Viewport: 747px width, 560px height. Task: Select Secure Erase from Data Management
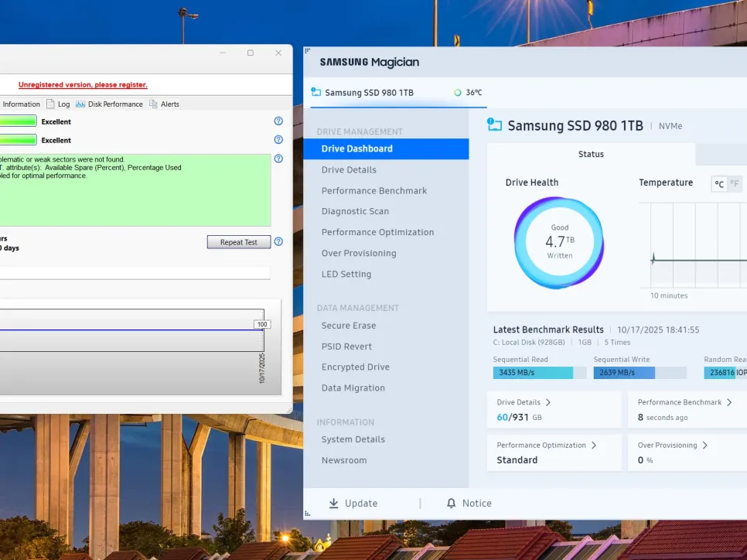click(x=348, y=326)
